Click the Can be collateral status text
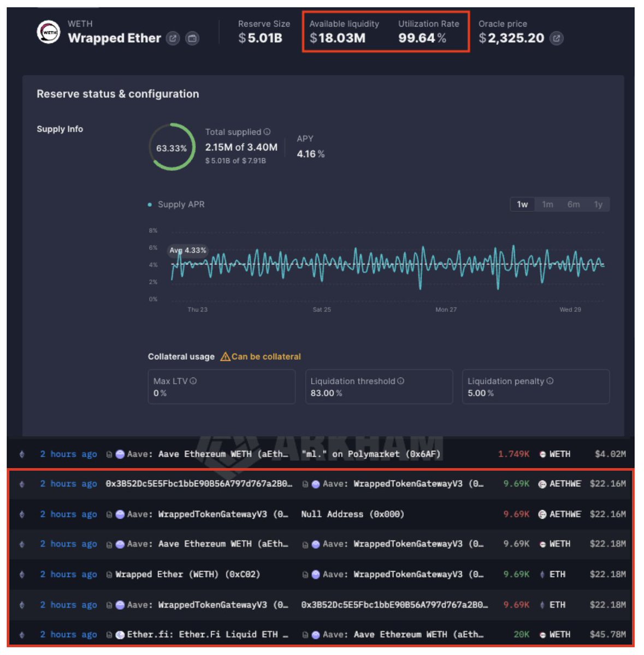The width and height of the screenshot is (644, 655). coord(266,356)
